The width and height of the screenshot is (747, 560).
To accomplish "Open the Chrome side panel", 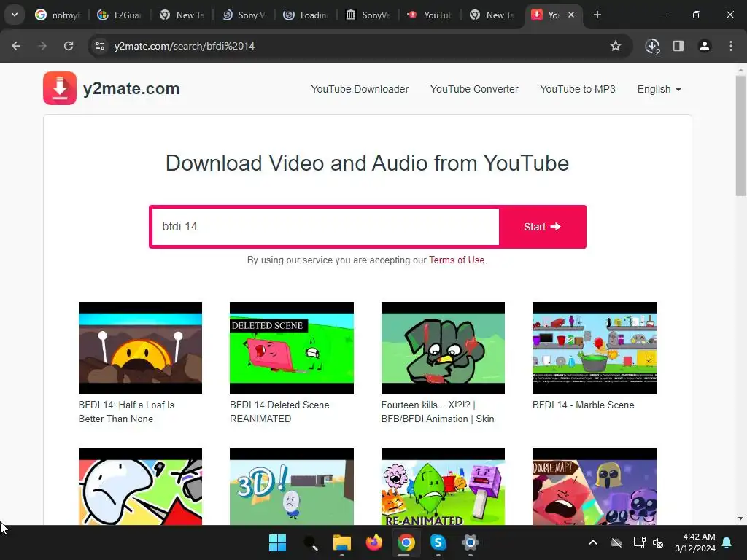I will (x=678, y=46).
